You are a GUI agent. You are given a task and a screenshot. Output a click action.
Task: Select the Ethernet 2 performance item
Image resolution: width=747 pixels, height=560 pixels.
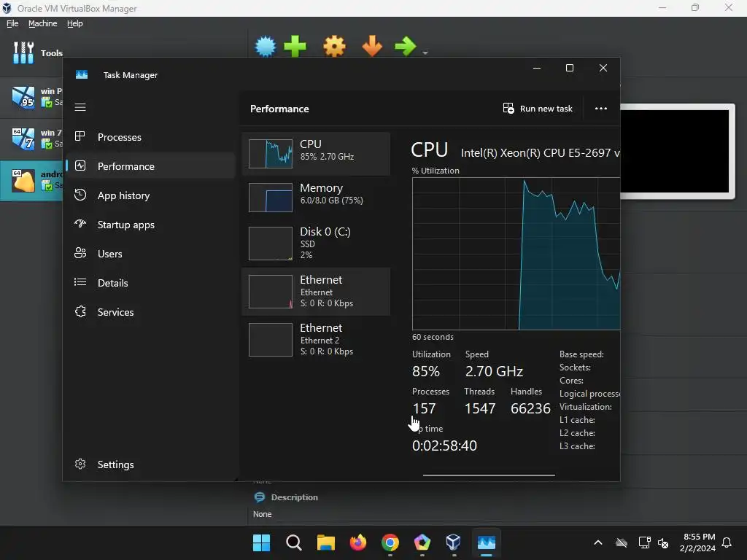(x=316, y=340)
